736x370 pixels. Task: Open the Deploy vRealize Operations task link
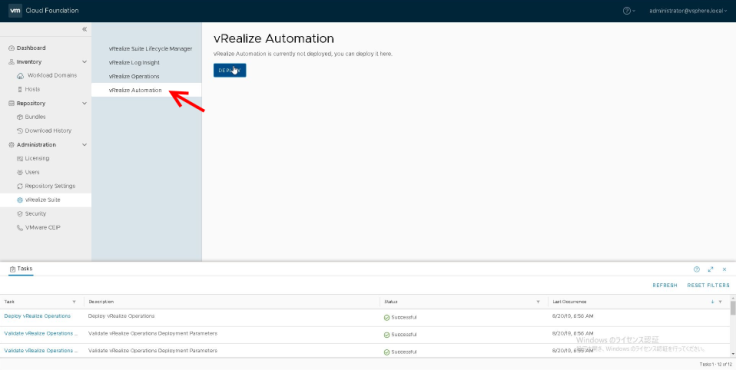click(x=38, y=316)
